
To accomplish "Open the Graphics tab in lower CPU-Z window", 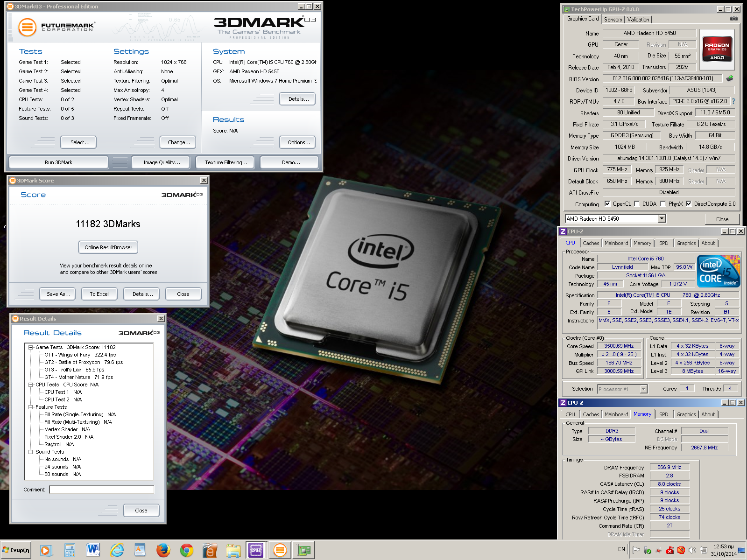I will point(686,414).
